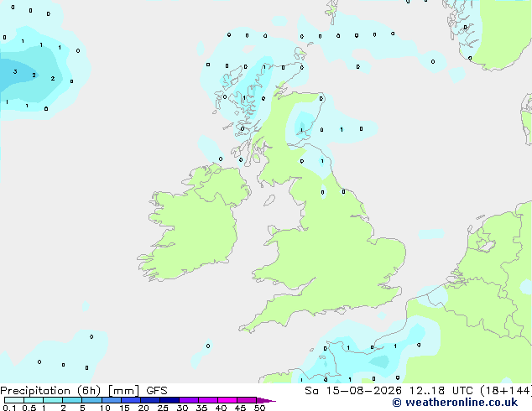
Task: Click the legend label '50'
Action: click(x=259, y=408)
